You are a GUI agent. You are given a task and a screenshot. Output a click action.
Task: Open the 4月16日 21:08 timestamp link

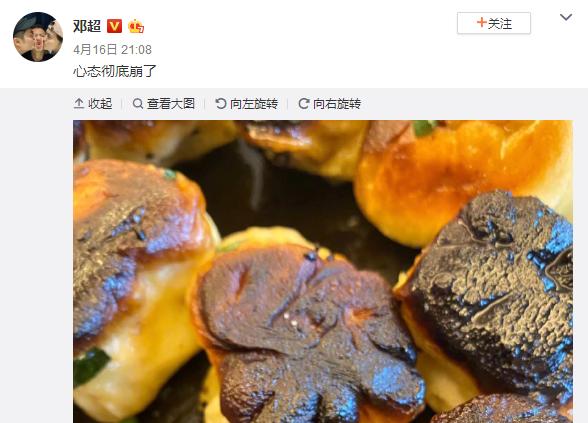(x=112, y=50)
